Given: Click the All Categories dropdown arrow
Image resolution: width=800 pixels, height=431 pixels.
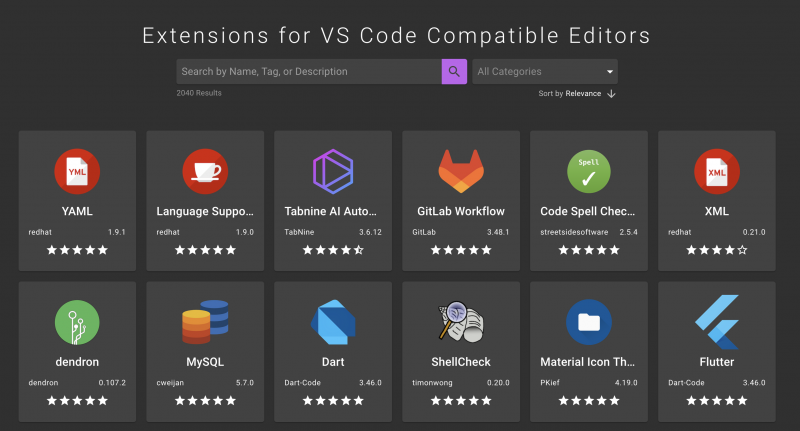Looking at the screenshot, I should (x=610, y=72).
